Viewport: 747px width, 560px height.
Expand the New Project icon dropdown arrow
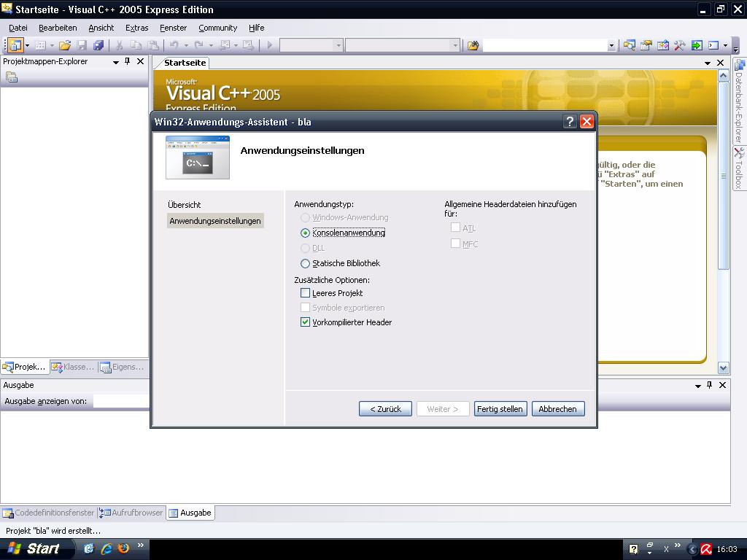tap(27, 46)
